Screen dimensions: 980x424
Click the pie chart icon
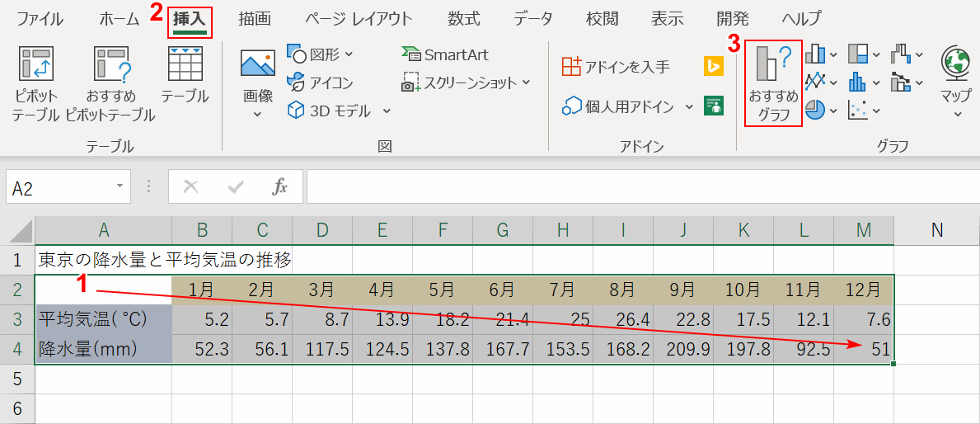coord(815,110)
